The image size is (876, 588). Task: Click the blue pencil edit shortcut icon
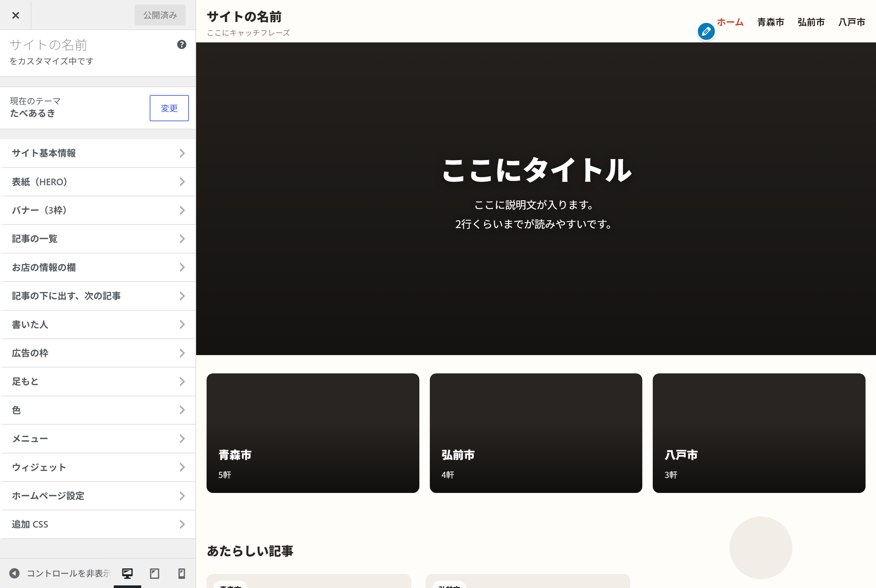click(706, 31)
